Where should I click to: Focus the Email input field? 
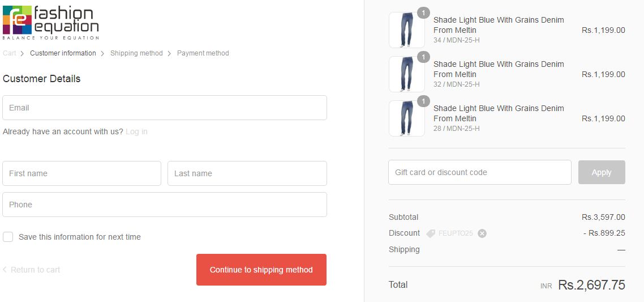(165, 108)
